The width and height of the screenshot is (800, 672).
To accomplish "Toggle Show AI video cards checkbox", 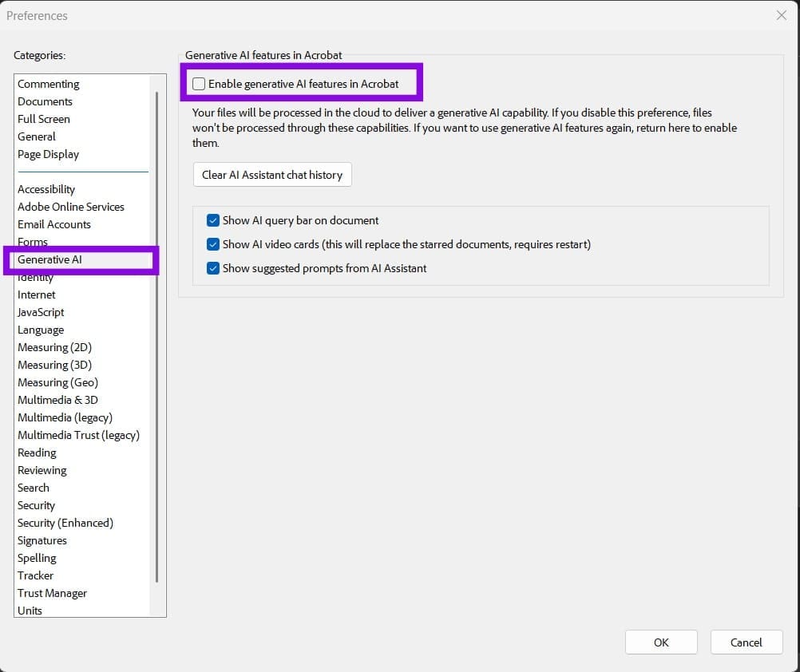I will [x=212, y=244].
